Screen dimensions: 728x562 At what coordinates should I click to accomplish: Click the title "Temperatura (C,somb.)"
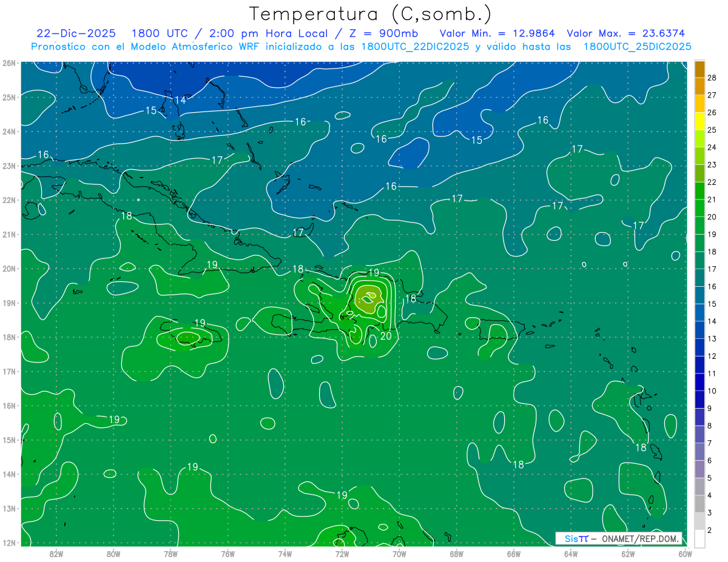pos(371,14)
